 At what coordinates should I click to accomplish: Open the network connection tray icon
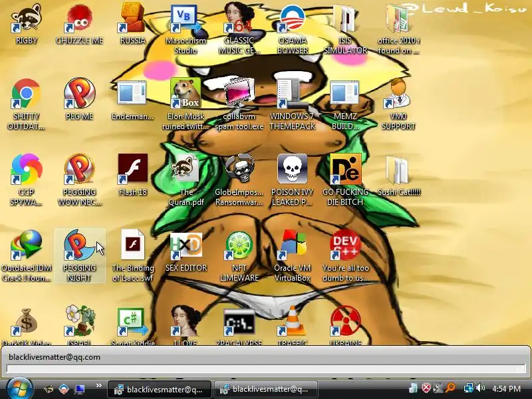pos(469,388)
